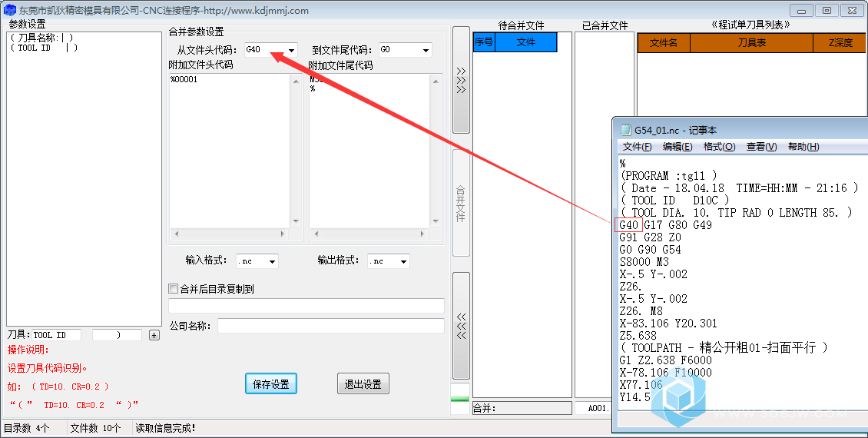Maximize the CNC连接程序 window
868x438 pixels.
[827, 10]
